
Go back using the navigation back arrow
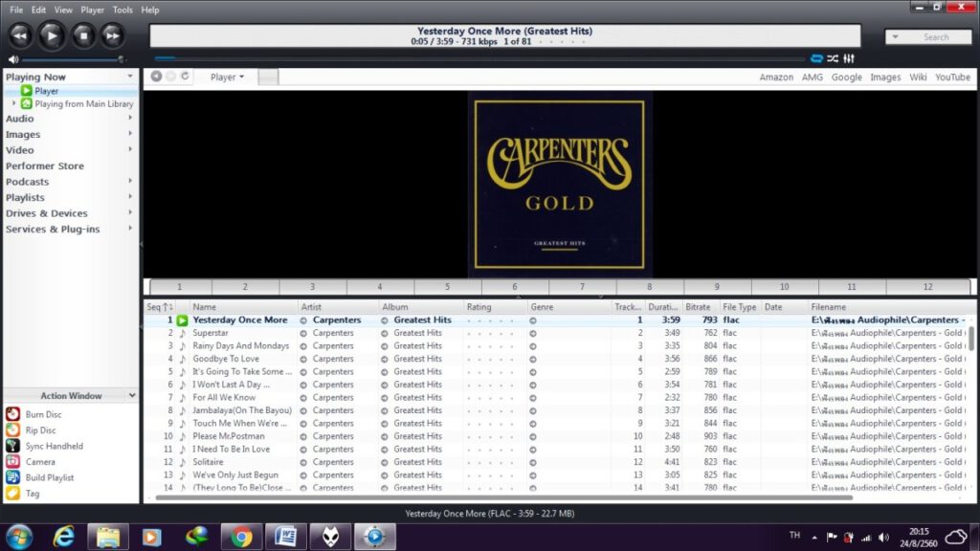coord(156,77)
